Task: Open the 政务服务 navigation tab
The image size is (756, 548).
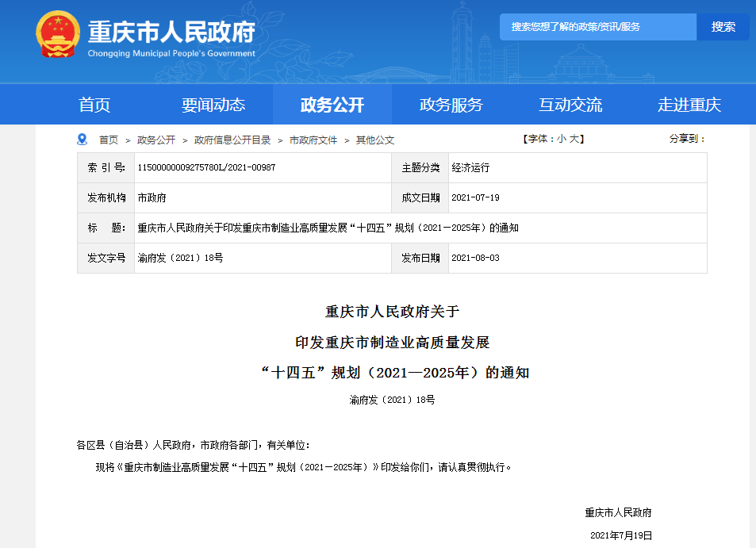Action: tap(451, 105)
